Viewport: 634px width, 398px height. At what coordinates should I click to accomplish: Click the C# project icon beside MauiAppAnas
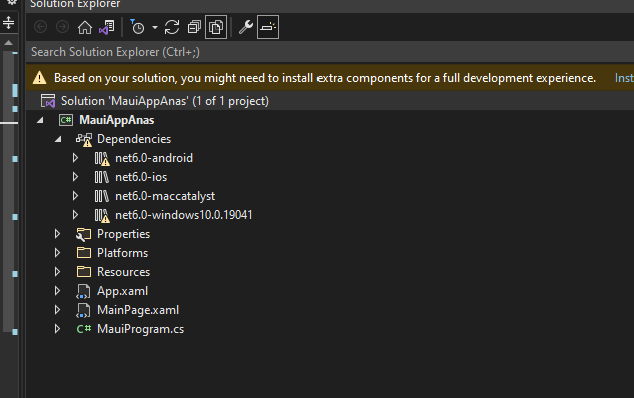click(x=66, y=120)
